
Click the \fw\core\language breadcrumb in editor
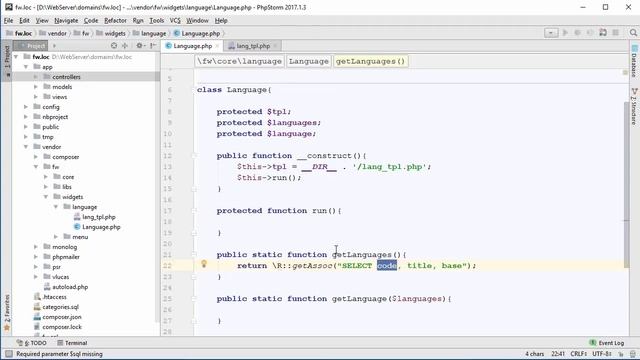tap(240, 61)
